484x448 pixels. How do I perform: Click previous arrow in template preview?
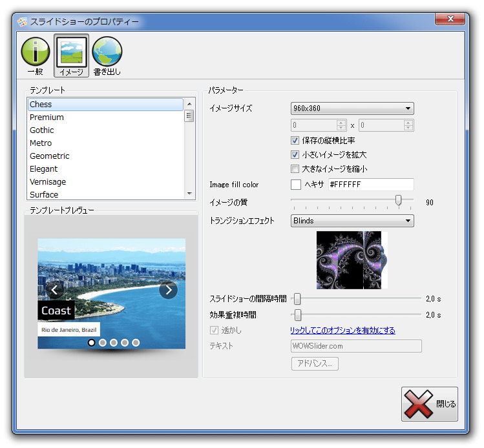55,290
